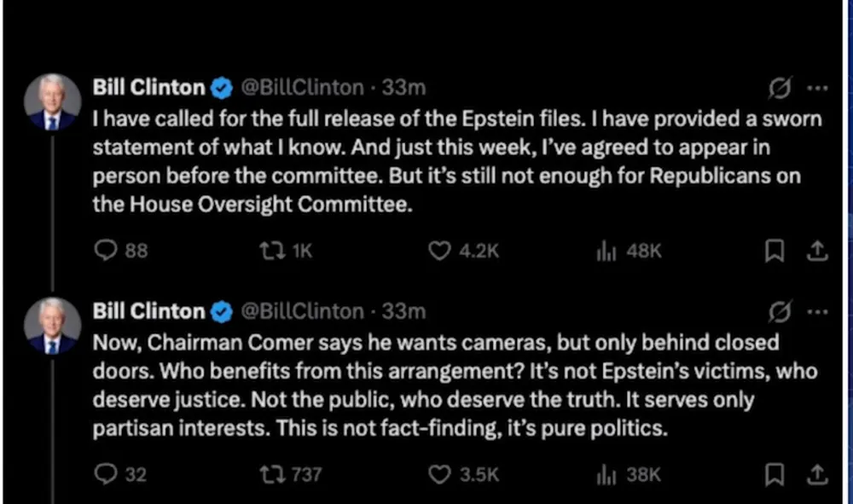Open Grok icon on first tweet
This screenshot has height=504, width=853.
(x=780, y=88)
